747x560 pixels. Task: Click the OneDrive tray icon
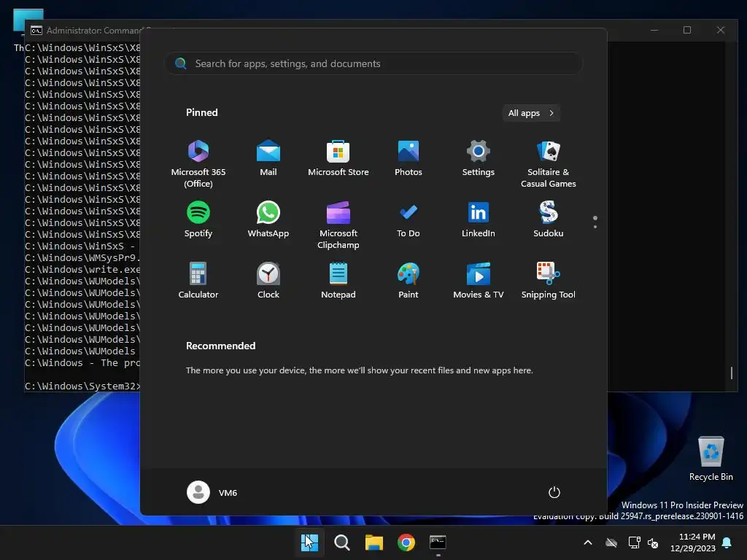coord(611,542)
